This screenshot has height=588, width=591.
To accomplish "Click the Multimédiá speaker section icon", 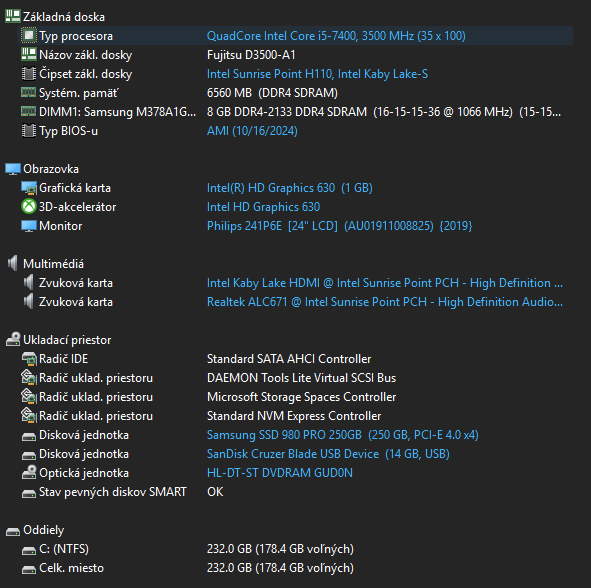I will coord(13,263).
